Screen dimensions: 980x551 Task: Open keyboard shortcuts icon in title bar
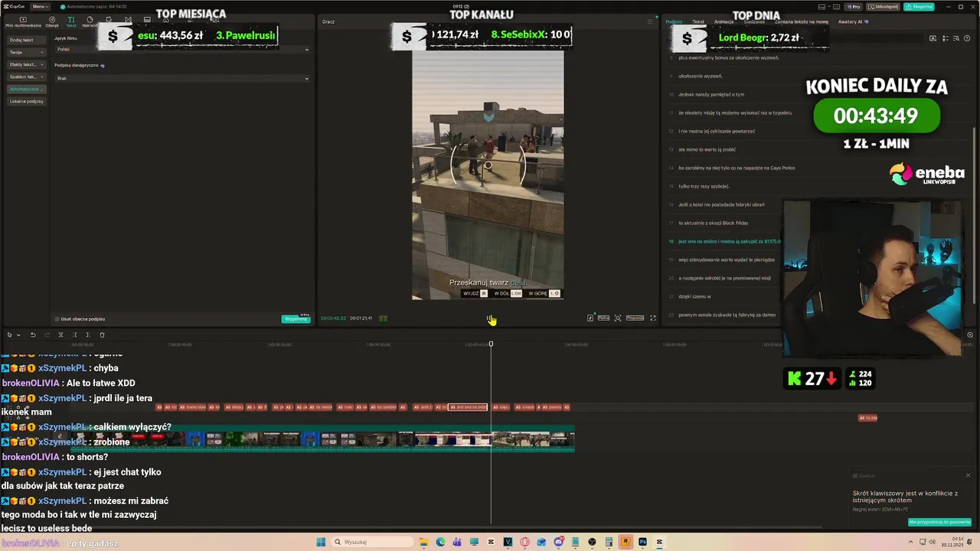point(838,7)
